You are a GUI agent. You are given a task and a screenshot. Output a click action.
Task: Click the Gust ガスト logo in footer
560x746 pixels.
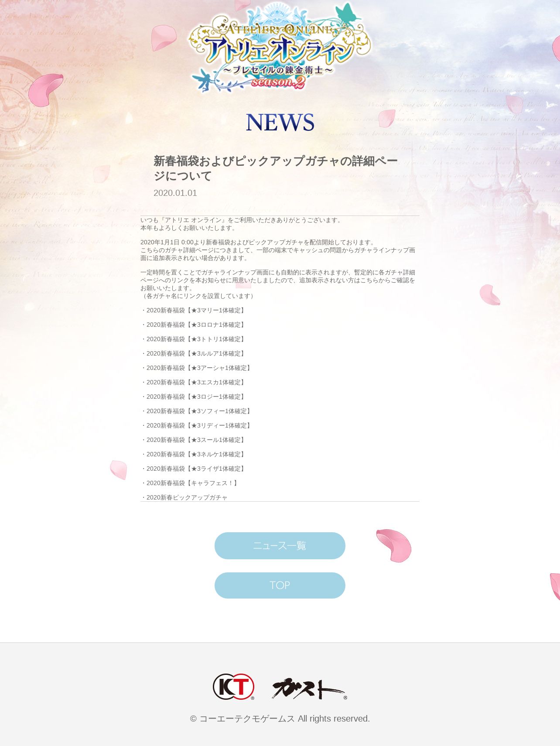(309, 689)
